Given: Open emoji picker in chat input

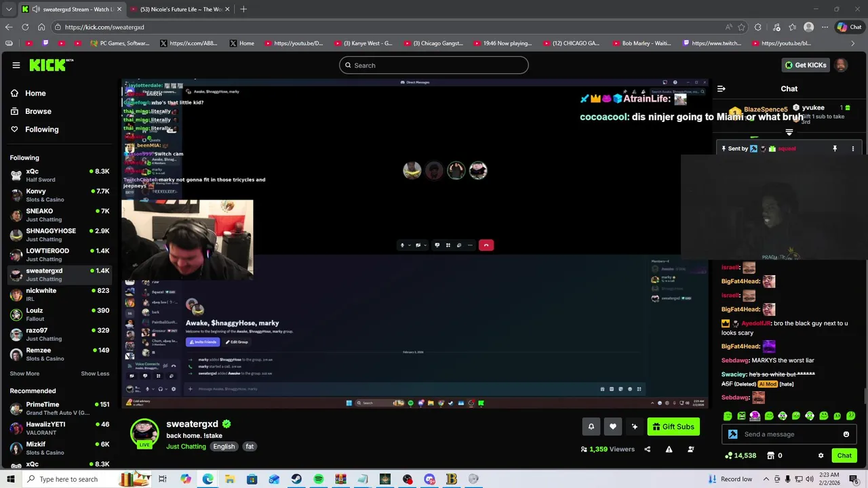Looking at the screenshot, I should (846, 434).
